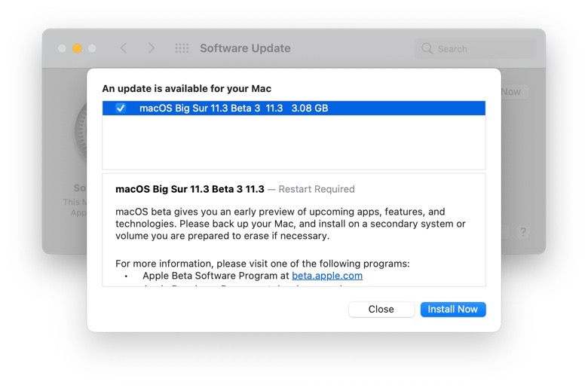Click the empty area in the update list
Screen dimensions: 588x388
[x=294, y=143]
